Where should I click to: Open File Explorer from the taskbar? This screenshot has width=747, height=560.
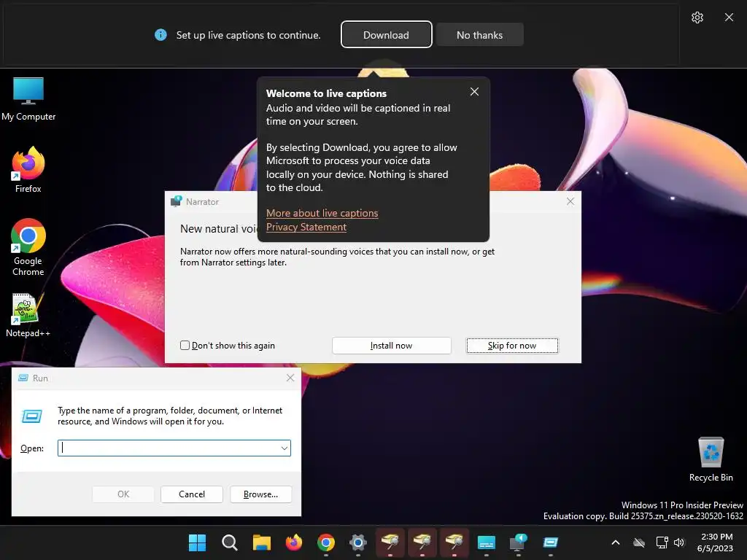(x=262, y=542)
